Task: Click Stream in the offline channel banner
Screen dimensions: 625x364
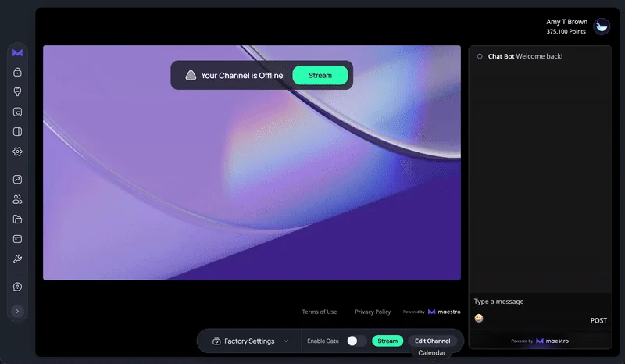Action: [x=320, y=75]
